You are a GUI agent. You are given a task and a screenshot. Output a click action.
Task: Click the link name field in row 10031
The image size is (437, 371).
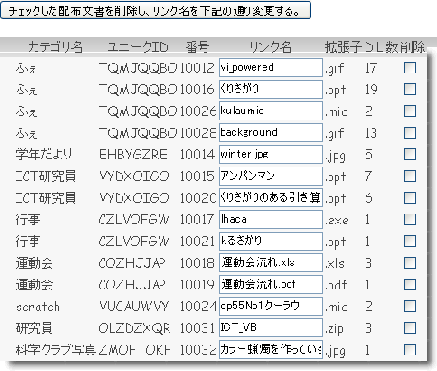tap(271, 327)
